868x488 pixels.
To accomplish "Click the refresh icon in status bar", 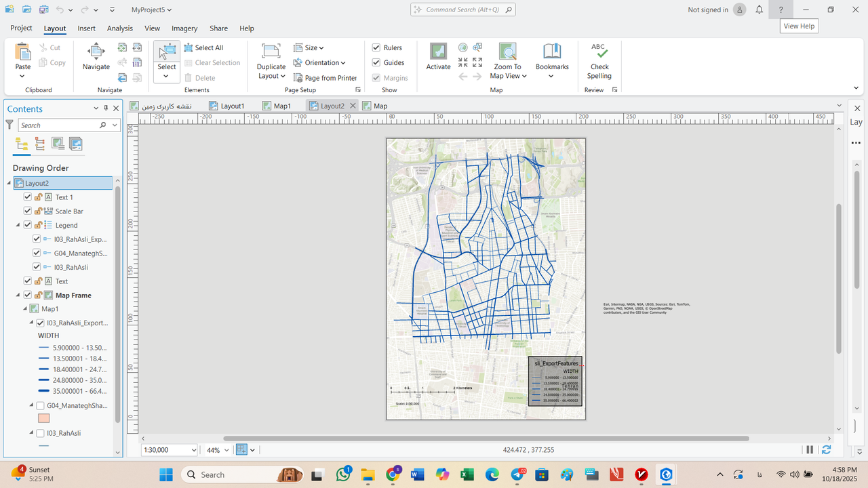I will 826,450.
